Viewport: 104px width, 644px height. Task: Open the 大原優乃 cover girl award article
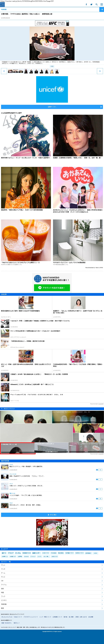(52, 377)
